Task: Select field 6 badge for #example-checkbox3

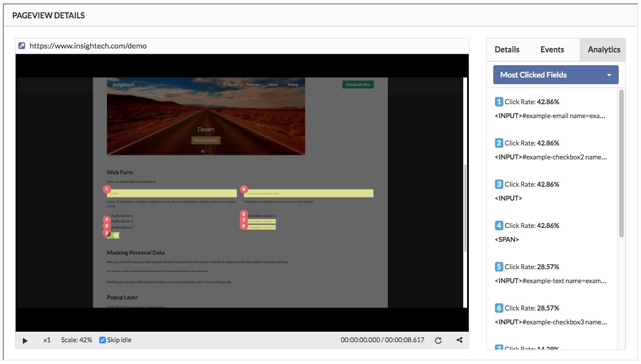Action: pyautogui.click(x=499, y=308)
